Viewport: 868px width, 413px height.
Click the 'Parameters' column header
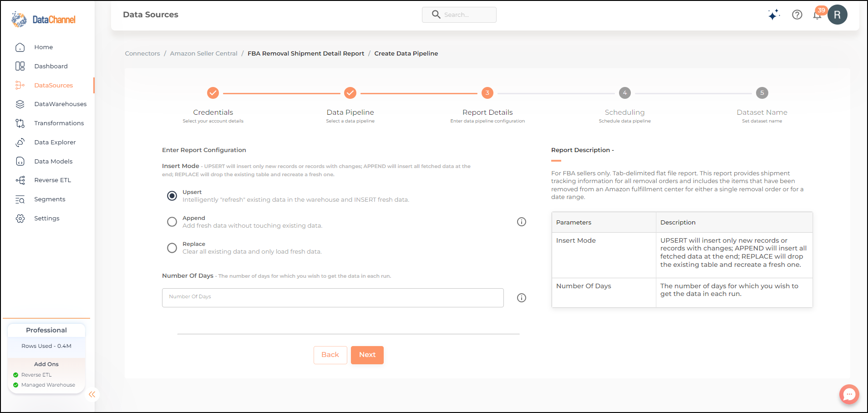(604, 222)
